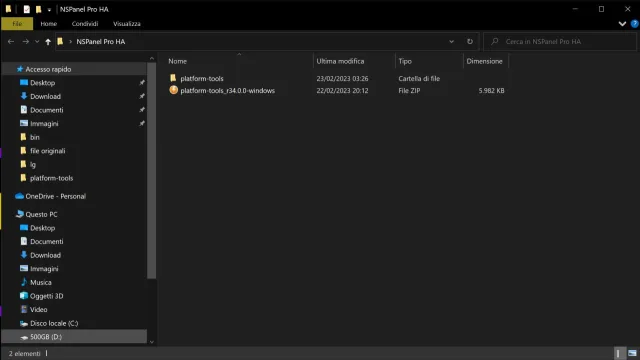Screen dimensions: 640x360
Task: Select Questo PC in navigation pane
Action: click(x=41, y=214)
